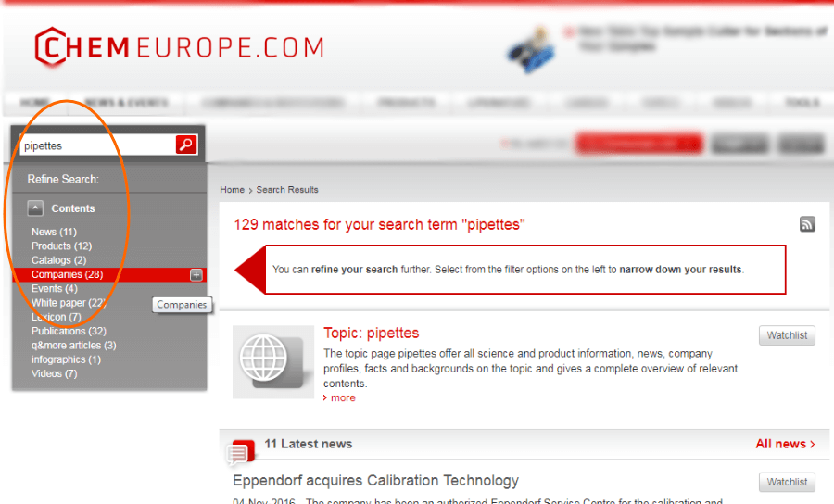Click the blurred red button in top bar
The height and width of the screenshot is (504, 834).
click(638, 145)
